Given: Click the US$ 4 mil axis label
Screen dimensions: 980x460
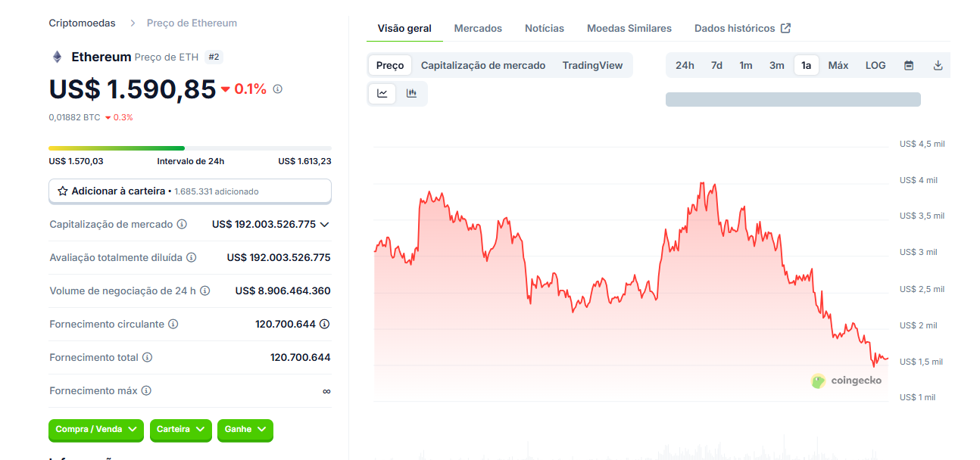Looking at the screenshot, I should [x=918, y=180].
